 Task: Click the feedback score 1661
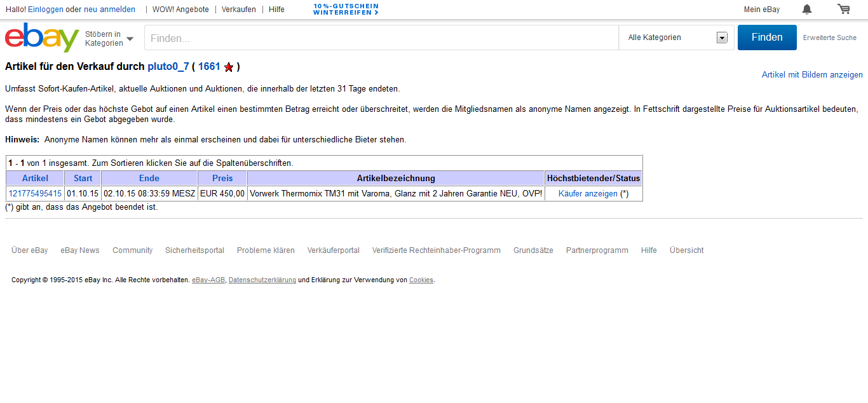[x=209, y=66]
